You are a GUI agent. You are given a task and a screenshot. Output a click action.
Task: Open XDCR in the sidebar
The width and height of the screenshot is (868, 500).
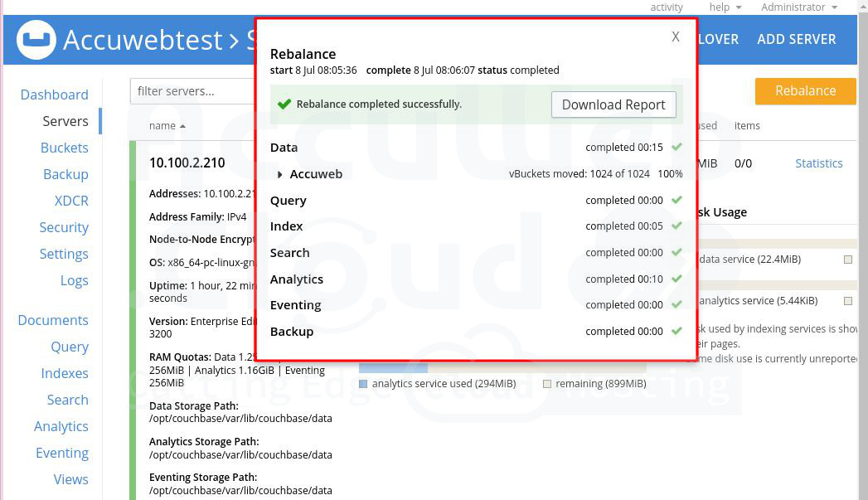(70, 201)
